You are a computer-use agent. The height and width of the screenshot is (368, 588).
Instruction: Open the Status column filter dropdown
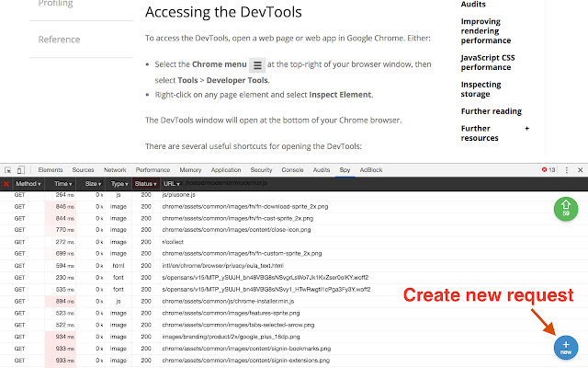coord(145,184)
